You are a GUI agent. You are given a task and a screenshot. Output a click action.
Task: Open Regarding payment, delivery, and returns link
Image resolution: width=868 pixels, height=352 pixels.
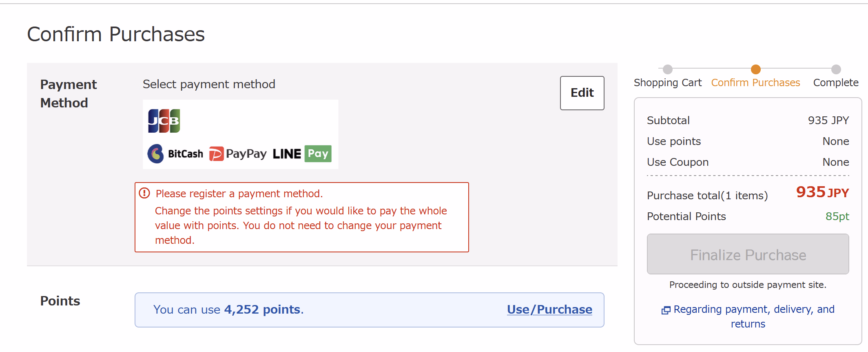pyautogui.click(x=754, y=316)
